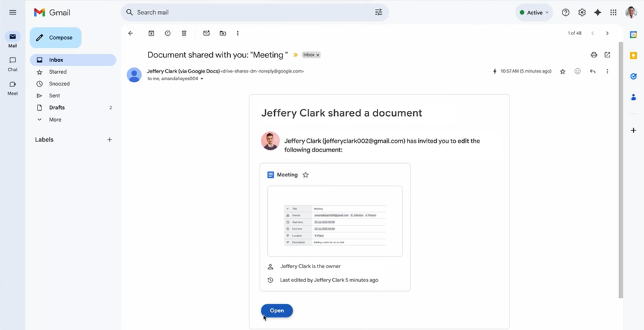The height and width of the screenshot is (330, 644).
Task: Open email in new window
Action: click(x=607, y=55)
